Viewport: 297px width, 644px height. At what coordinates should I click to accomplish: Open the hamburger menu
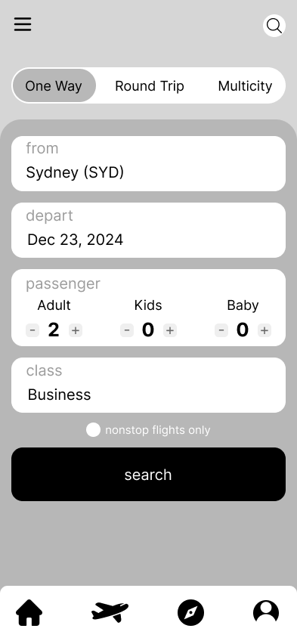[23, 24]
